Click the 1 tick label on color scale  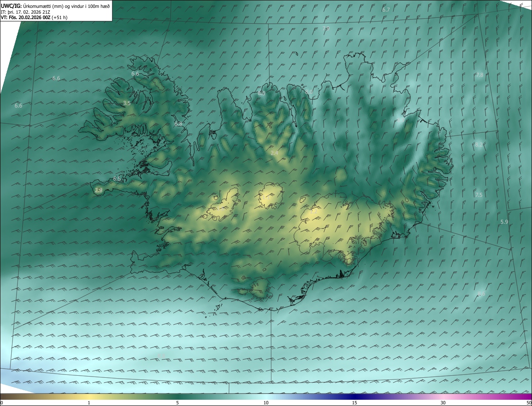click(89, 403)
